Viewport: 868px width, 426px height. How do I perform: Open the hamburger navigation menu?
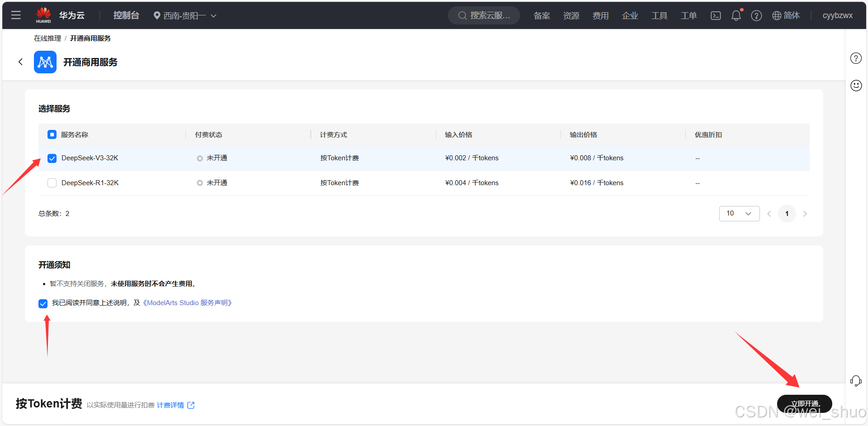click(16, 15)
